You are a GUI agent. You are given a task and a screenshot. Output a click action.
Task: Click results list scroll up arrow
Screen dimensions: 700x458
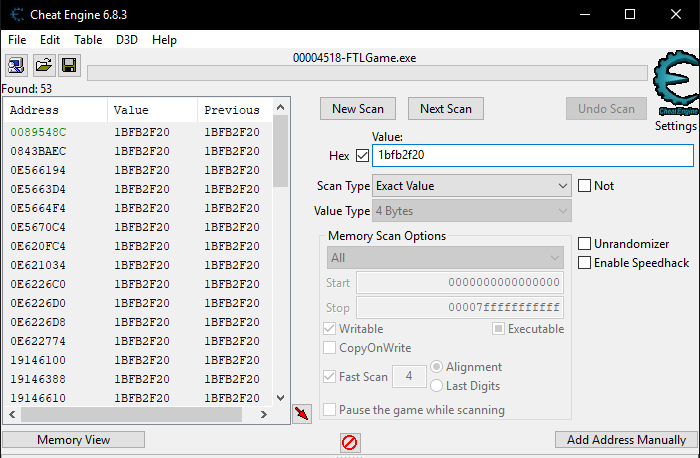coord(280,107)
